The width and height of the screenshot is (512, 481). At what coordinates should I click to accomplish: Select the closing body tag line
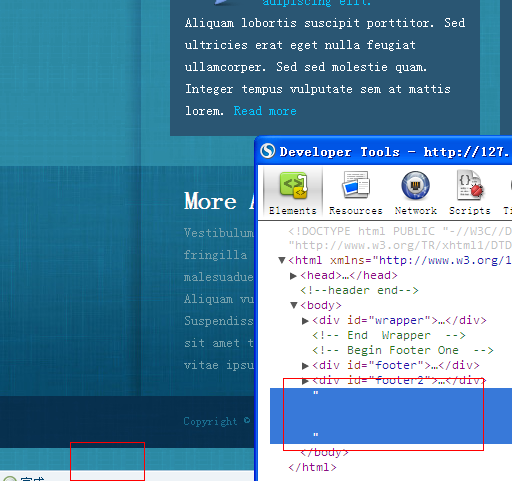coord(324,452)
